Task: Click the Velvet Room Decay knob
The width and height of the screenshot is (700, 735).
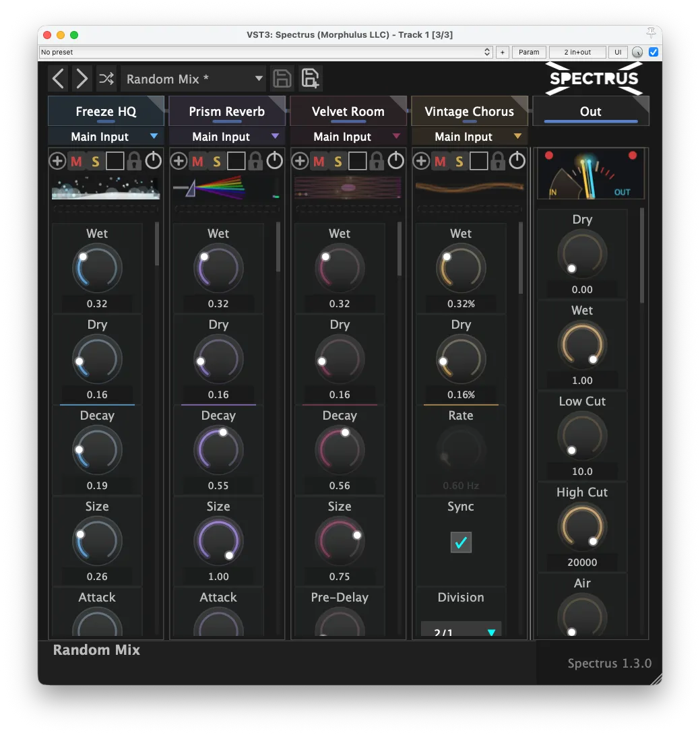Action: point(340,451)
